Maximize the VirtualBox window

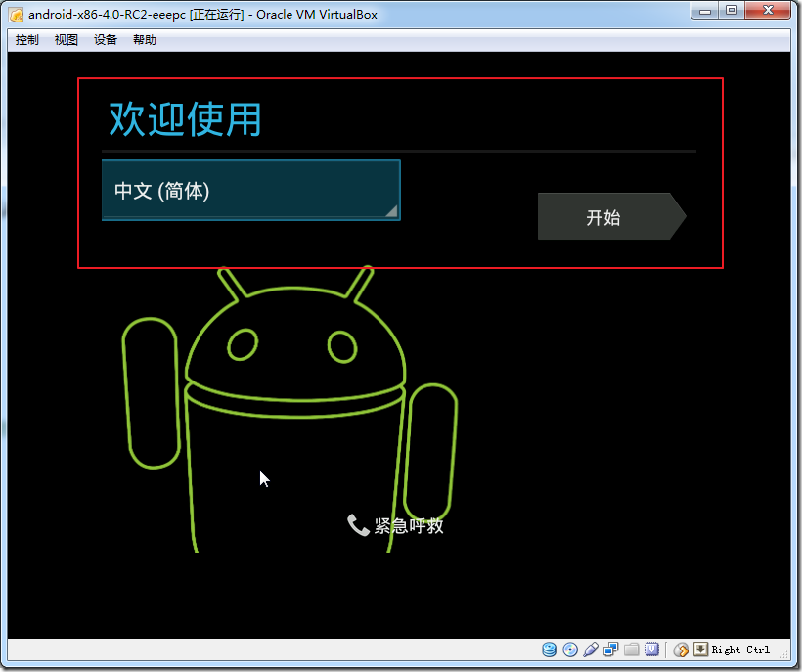point(732,11)
